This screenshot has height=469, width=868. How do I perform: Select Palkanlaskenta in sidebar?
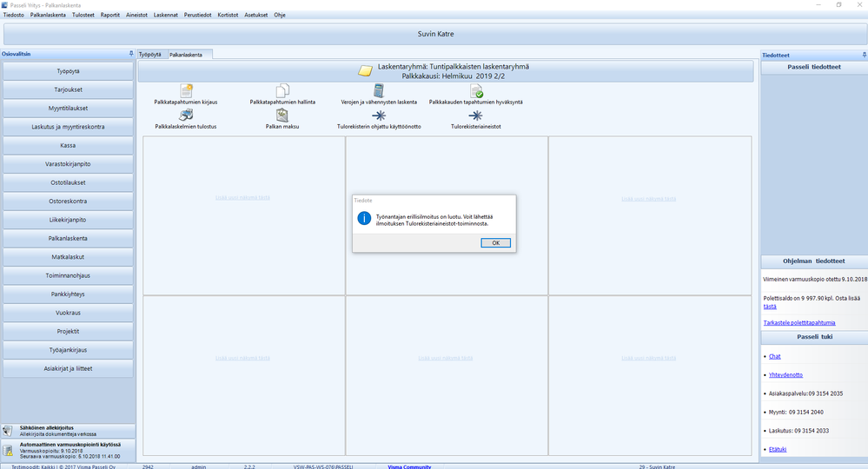click(68, 238)
